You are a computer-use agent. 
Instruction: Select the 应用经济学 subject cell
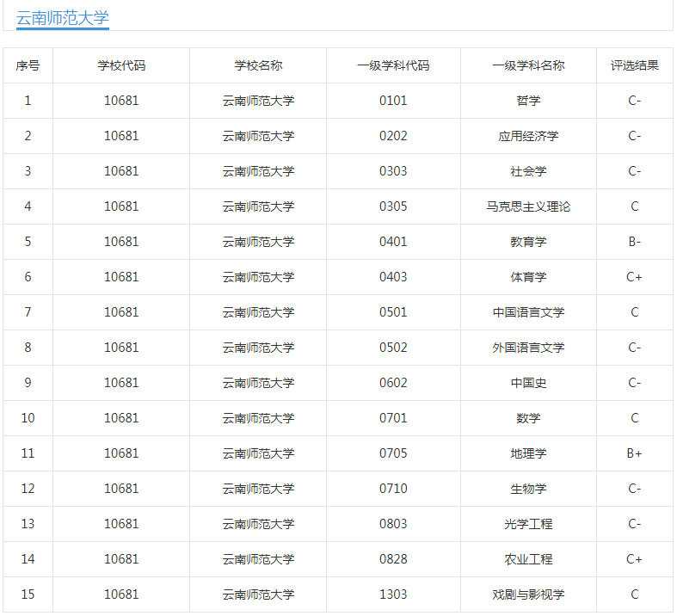click(528, 136)
